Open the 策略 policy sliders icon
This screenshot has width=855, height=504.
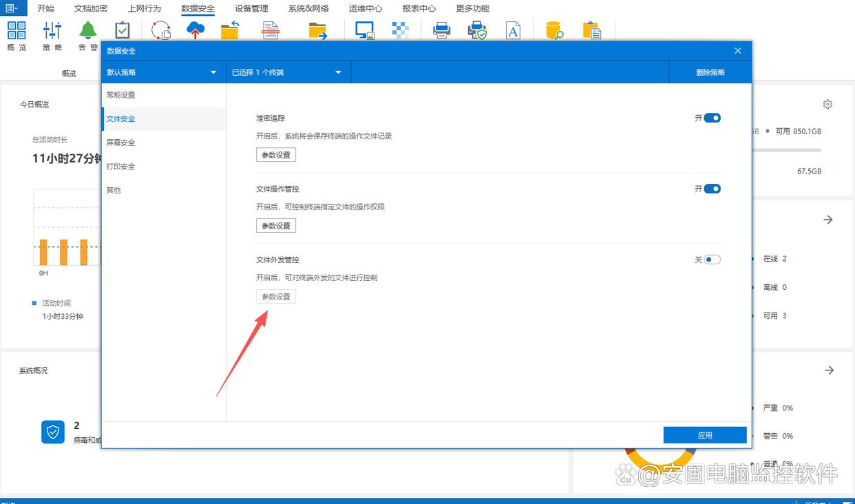click(52, 30)
